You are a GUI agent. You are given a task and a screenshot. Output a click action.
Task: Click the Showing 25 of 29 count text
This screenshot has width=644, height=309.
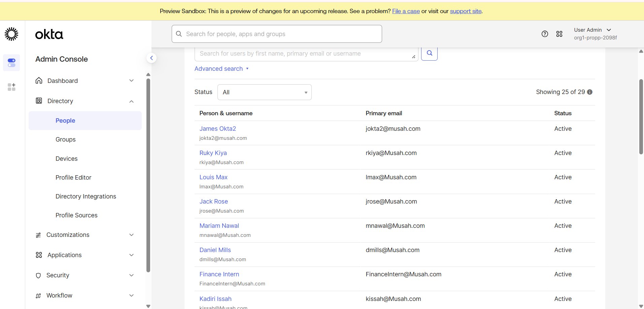click(x=561, y=92)
